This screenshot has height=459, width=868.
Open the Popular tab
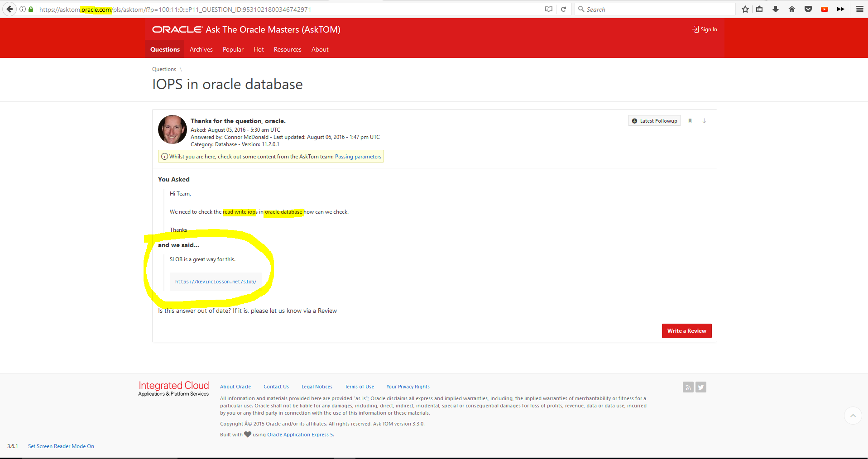pyautogui.click(x=233, y=49)
